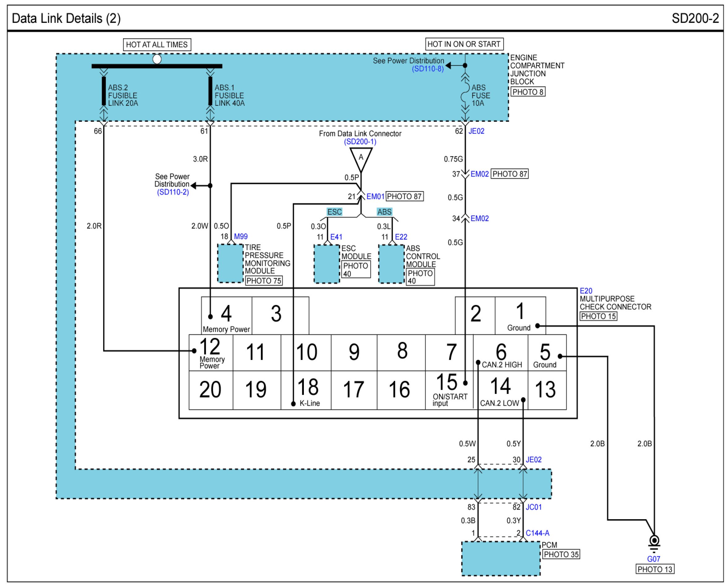
Task: Open the PHOTO 8 junction block reference
Action: pos(528,92)
